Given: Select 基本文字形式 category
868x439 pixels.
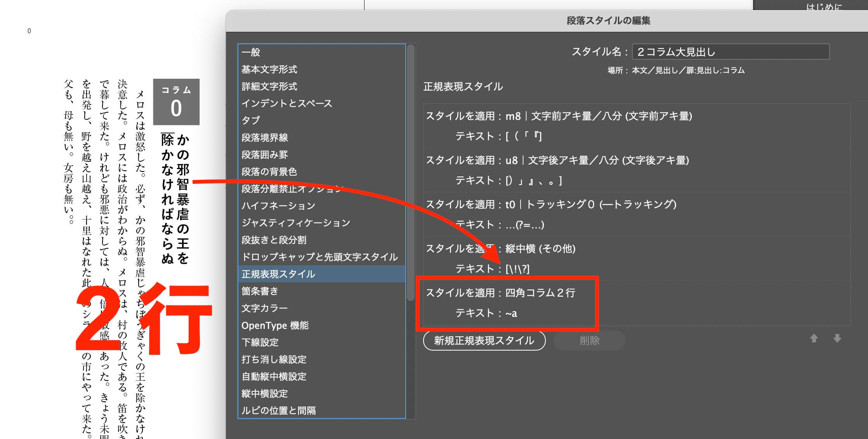Looking at the screenshot, I should [x=269, y=69].
